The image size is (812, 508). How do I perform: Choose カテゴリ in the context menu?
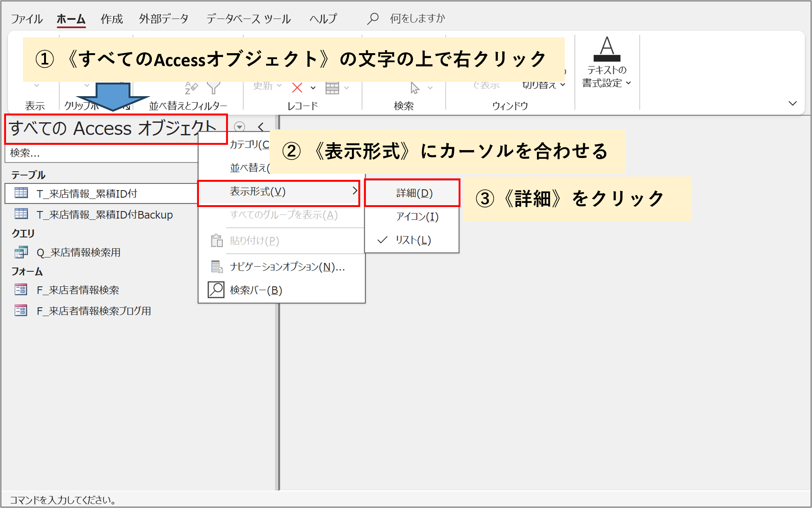pos(249,144)
